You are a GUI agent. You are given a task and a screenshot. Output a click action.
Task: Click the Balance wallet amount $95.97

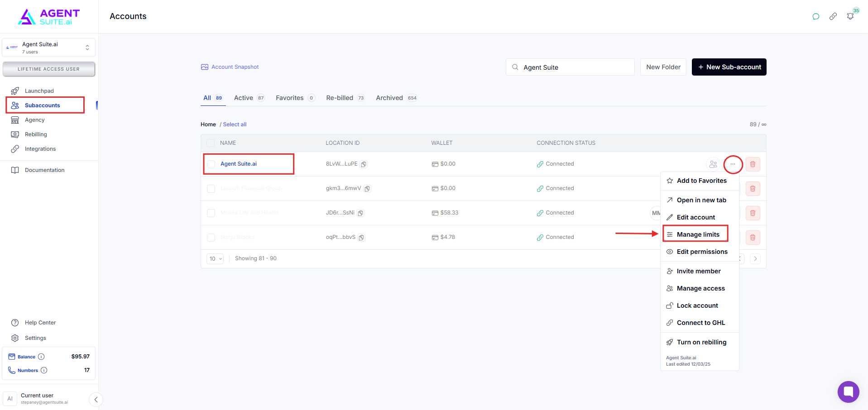click(81, 357)
